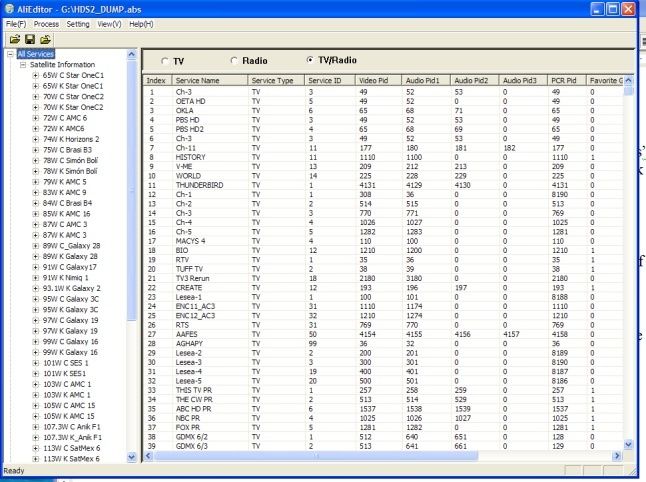
Task: Expand the 79W K AMC 5 node
Action: [35, 182]
